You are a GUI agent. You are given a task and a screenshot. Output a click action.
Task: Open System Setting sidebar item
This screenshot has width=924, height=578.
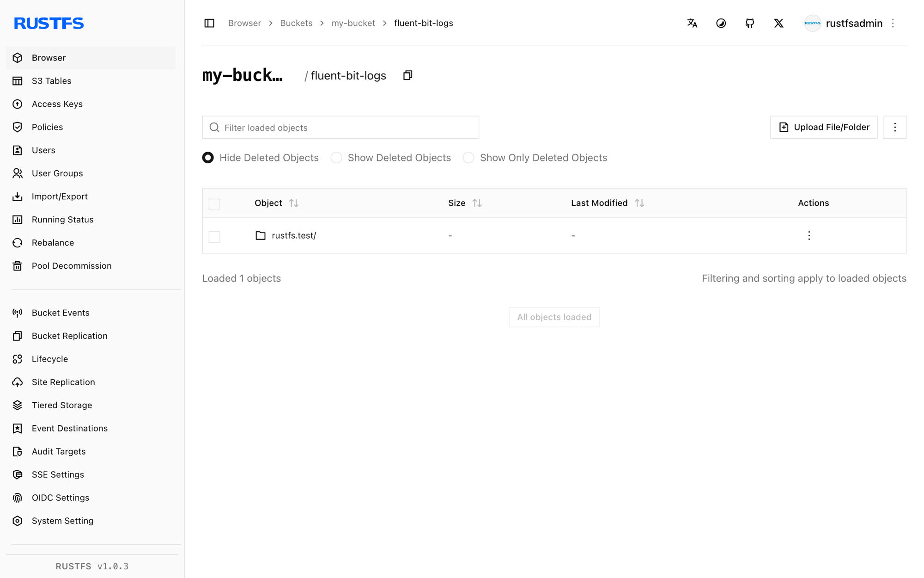91,521
